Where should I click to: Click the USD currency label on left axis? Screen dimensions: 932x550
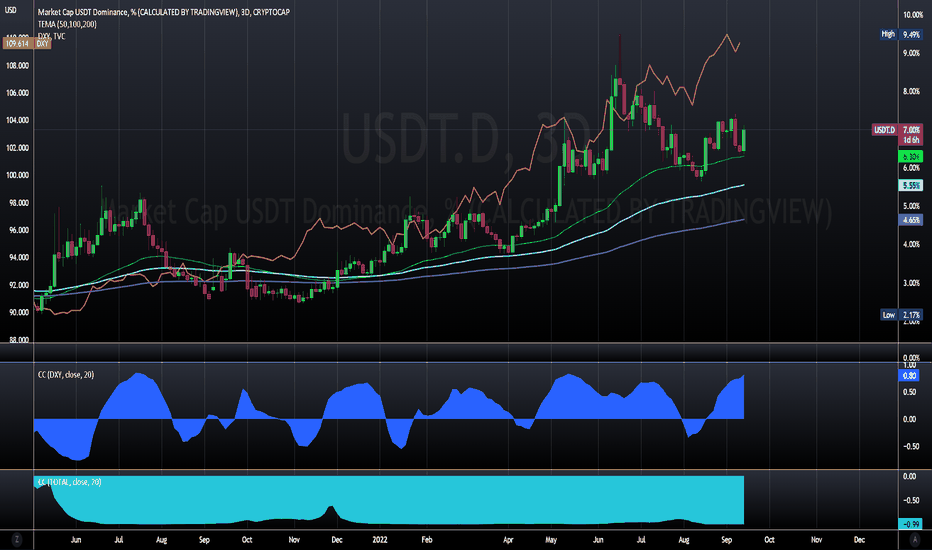tap(11, 11)
